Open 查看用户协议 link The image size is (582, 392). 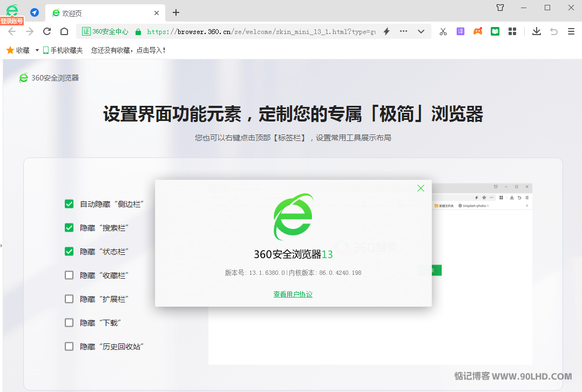[x=293, y=294]
